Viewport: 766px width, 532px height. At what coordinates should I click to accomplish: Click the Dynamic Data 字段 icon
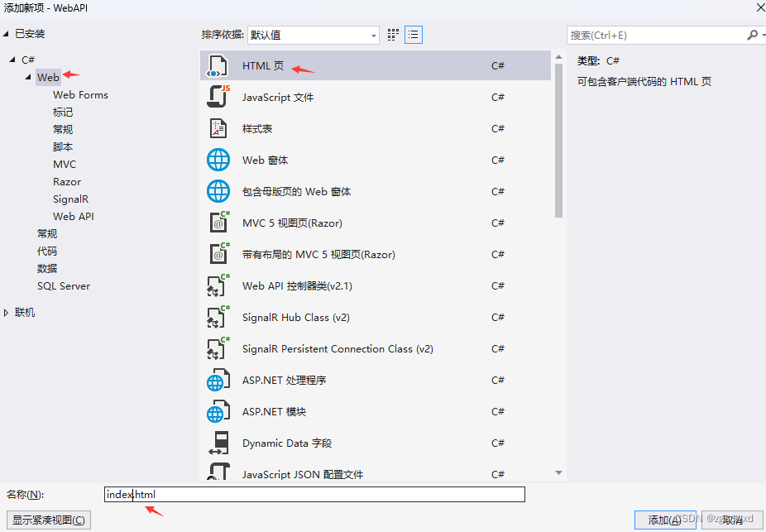(x=218, y=443)
